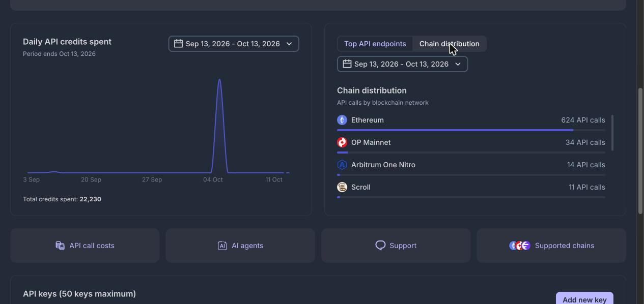Click the Daily API credits spent heading
Screen dimensions: 644x304
tap(67, 42)
